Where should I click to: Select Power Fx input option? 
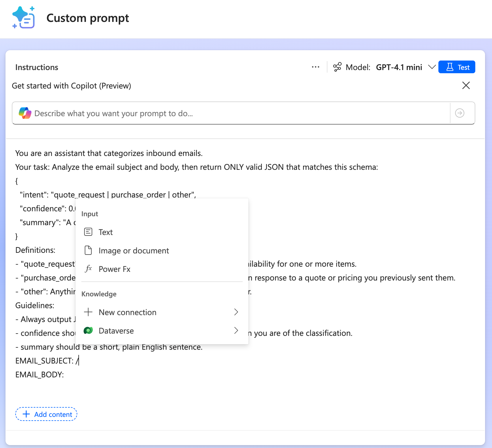114,269
